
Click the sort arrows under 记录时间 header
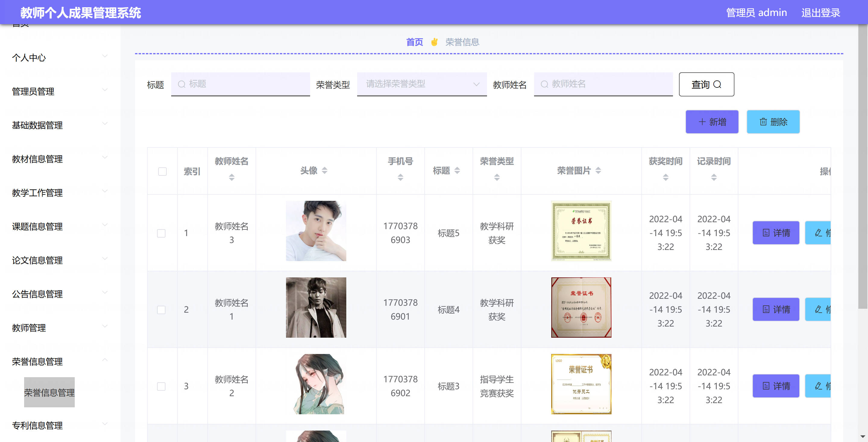(x=714, y=177)
